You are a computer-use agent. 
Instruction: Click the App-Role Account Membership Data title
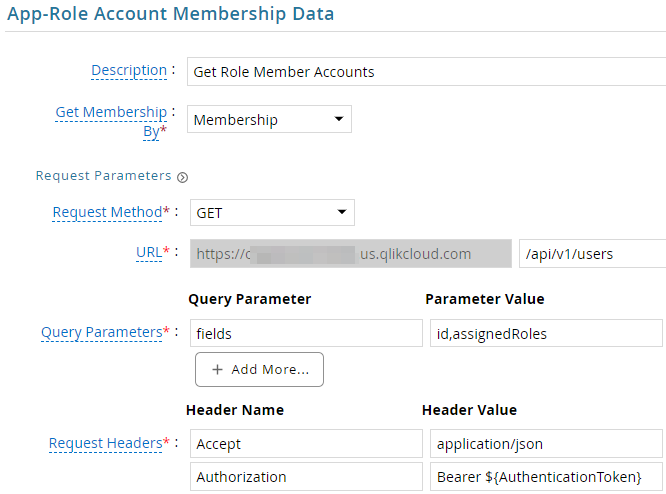point(171,14)
